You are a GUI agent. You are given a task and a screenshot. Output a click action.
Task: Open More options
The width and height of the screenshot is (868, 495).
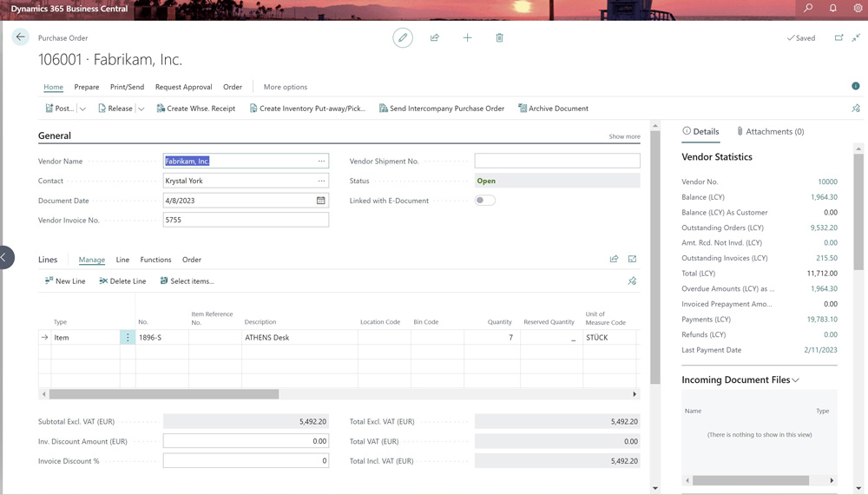(285, 87)
